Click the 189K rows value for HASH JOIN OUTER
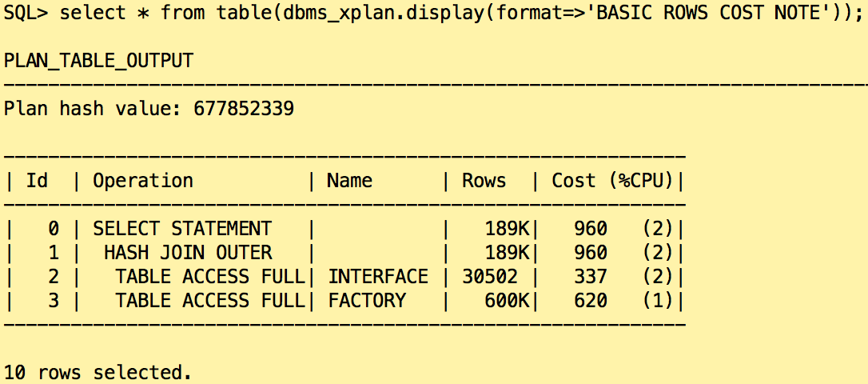 tap(507, 253)
